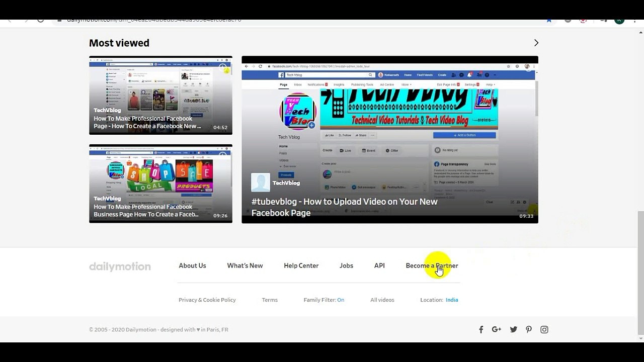Viewport: 644px width, 362px height.
Task: Open the About Us footer link
Action: [x=192, y=265]
